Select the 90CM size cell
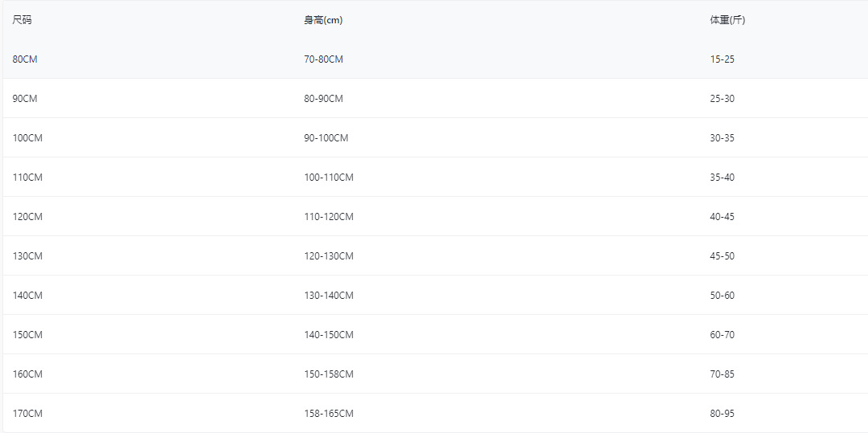Image resolution: width=868 pixels, height=433 pixels. [25, 99]
